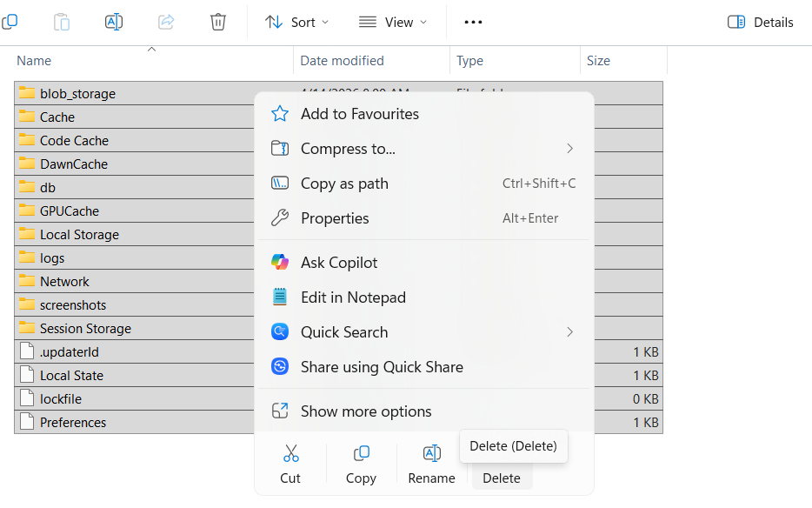Choose Copy as path

click(x=344, y=184)
